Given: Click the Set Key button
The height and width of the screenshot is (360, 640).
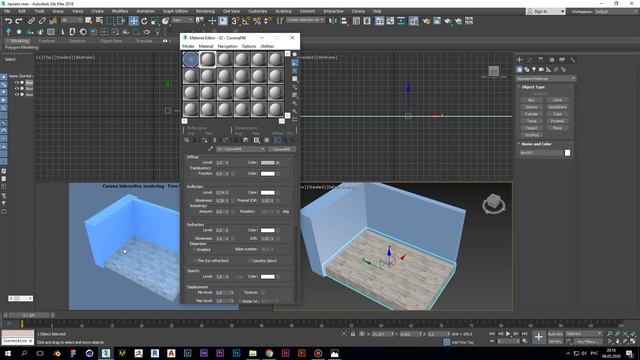Looking at the screenshot, I should tap(555, 341).
